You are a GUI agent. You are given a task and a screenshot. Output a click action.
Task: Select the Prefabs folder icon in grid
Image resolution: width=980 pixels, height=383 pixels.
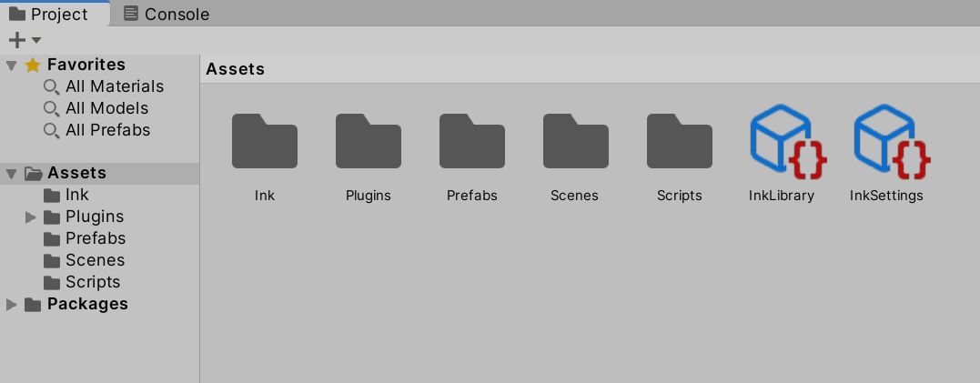472,142
